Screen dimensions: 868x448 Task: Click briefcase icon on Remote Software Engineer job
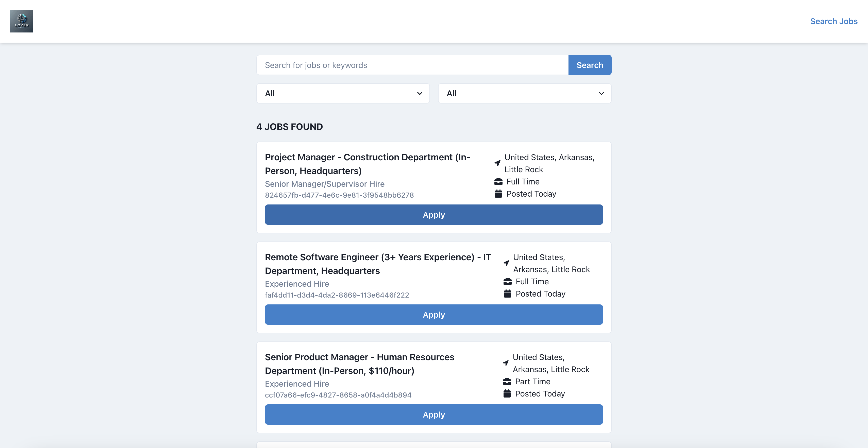(507, 282)
